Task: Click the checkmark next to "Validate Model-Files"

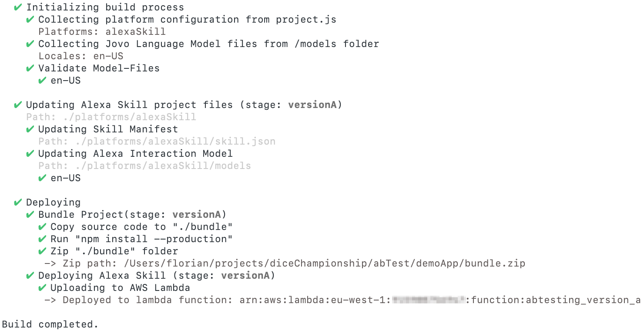Action: pos(30,68)
